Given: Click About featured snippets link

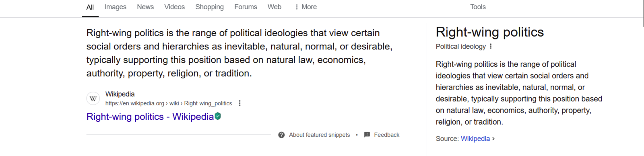Looking at the screenshot, I should coord(319,135).
